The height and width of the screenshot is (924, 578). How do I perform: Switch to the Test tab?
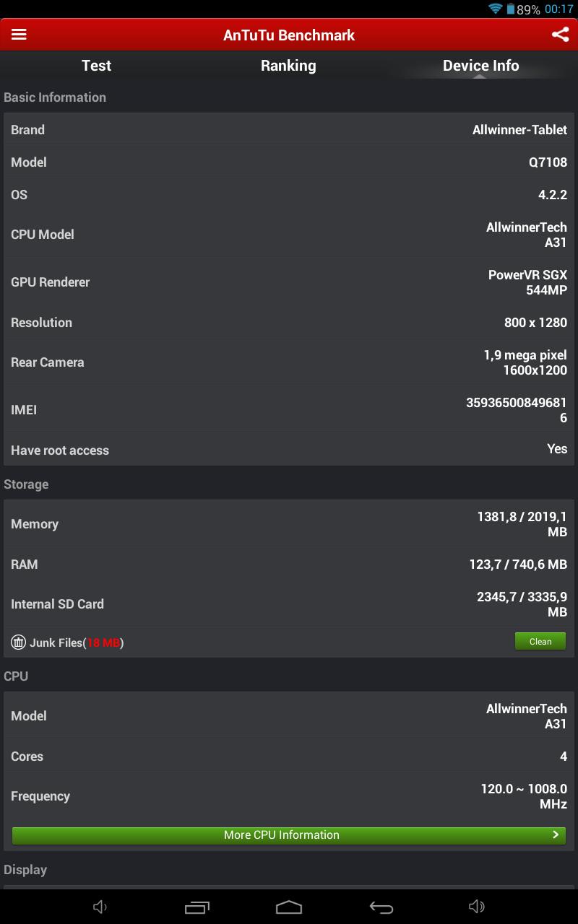(96, 66)
